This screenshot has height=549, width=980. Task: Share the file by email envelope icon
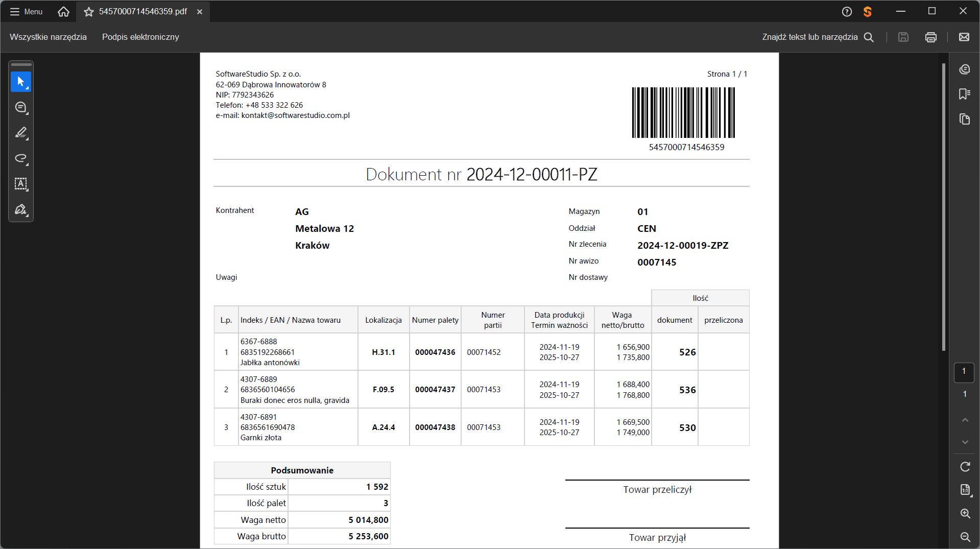point(964,37)
